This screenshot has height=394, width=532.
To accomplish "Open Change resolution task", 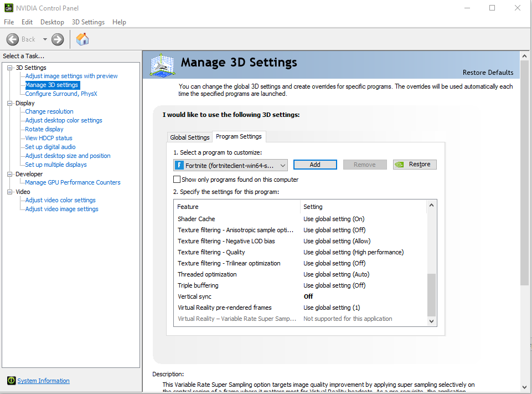I will 49,111.
